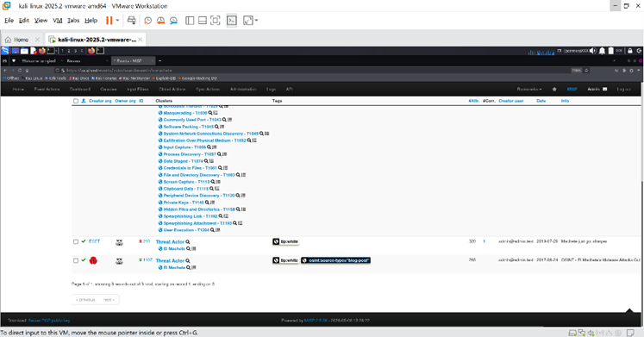Open the MISP Sync Actions menu
The width and height of the screenshot is (644, 337).
click(208, 89)
